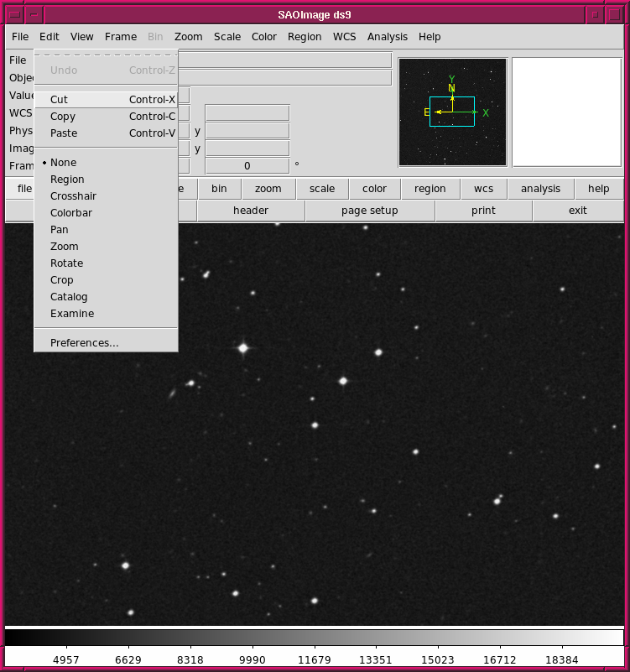Click the grayscale colorbar at the bottom
The image size is (630, 672).
click(x=315, y=638)
